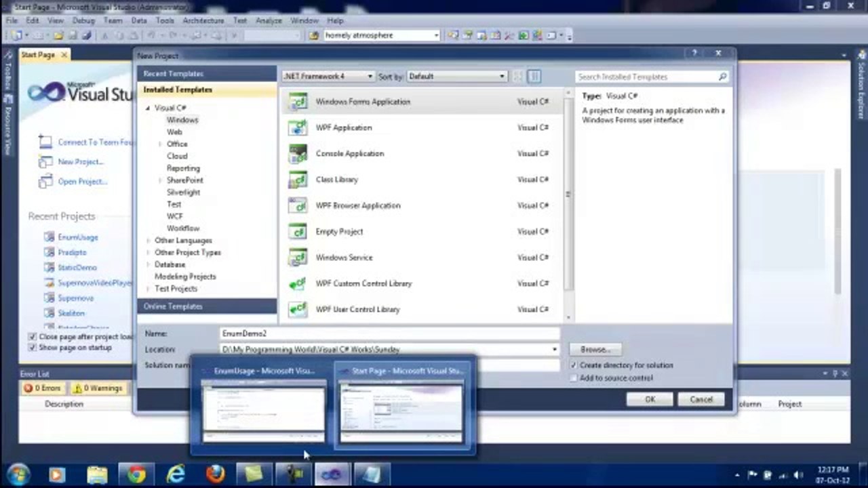The image size is (868, 488).
Task: Click the volume icon in system tray
Action: coord(798,475)
